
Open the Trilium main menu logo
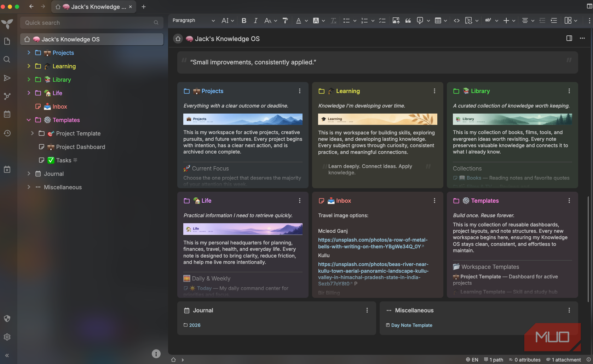[x=7, y=23]
